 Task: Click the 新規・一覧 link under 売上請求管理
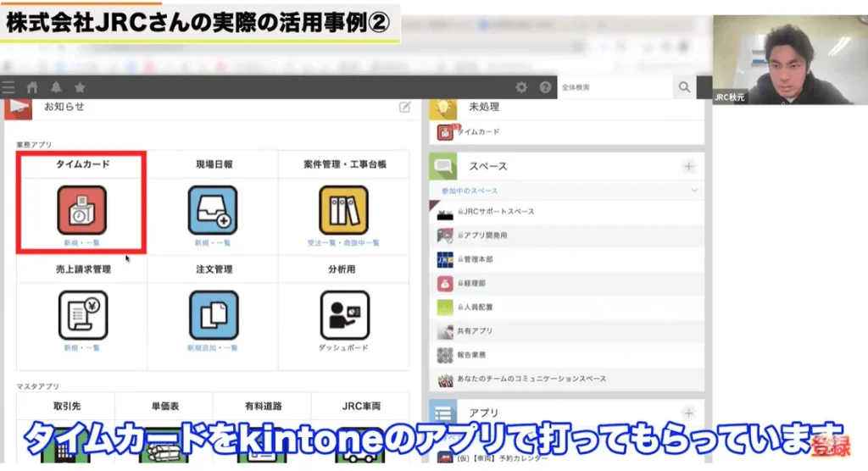click(82, 348)
